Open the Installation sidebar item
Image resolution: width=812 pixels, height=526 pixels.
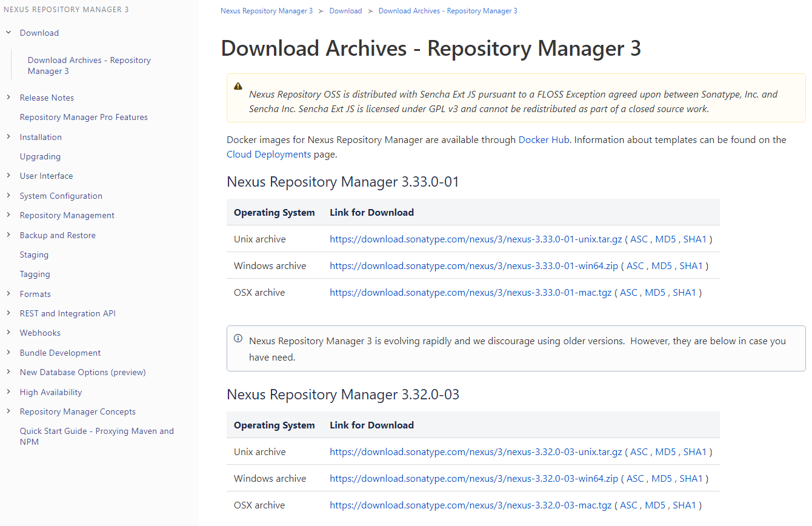[41, 137]
